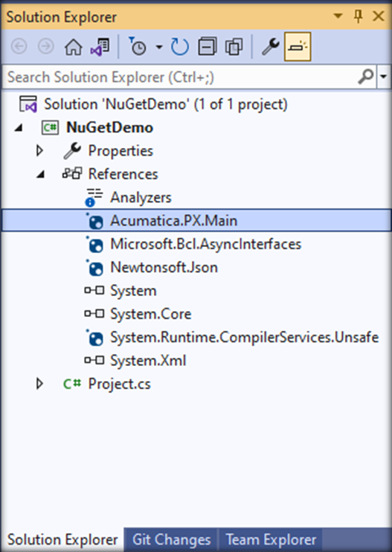Screen dimensions: 392x552
Task: Expand the Properties node
Action: (39, 151)
